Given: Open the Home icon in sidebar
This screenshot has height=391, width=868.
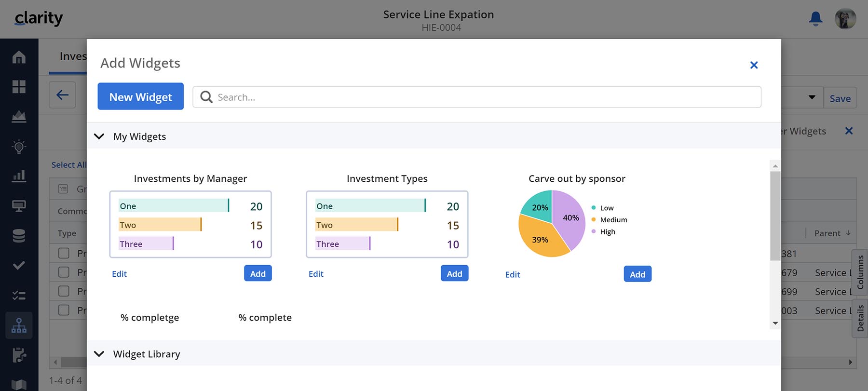Looking at the screenshot, I should point(19,57).
